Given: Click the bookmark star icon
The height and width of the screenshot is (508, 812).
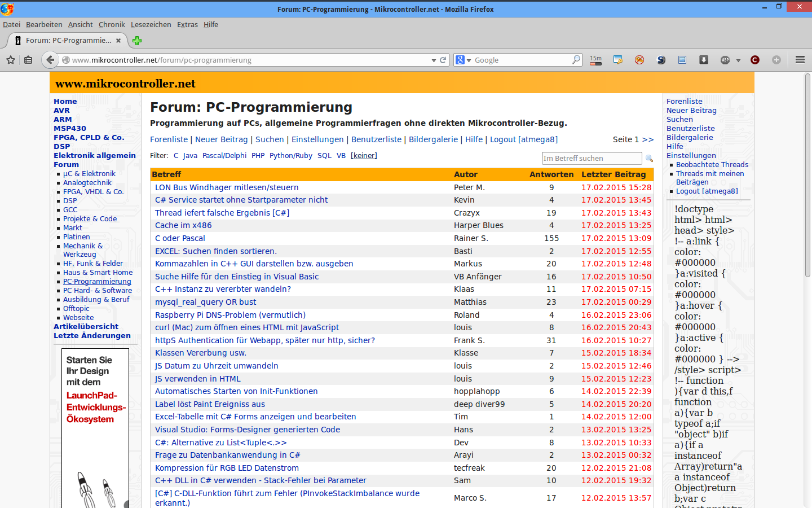Looking at the screenshot, I should pos(11,60).
